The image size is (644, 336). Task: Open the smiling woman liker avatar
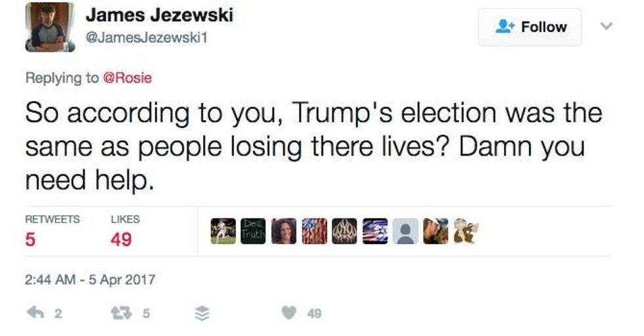click(284, 231)
